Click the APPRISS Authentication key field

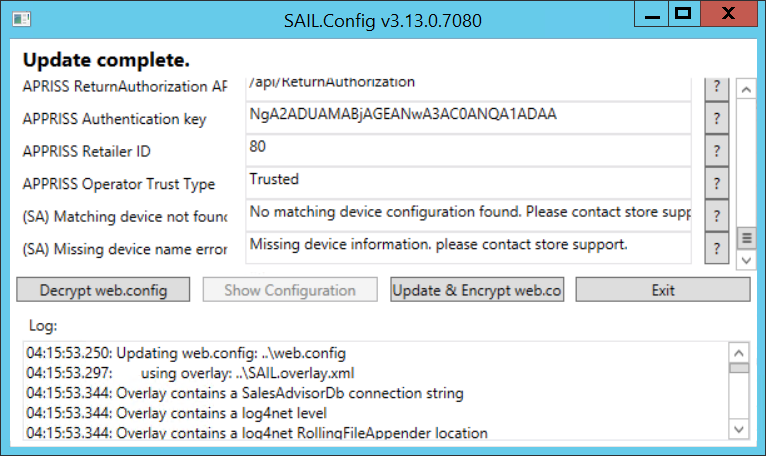click(x=468, y=118)
